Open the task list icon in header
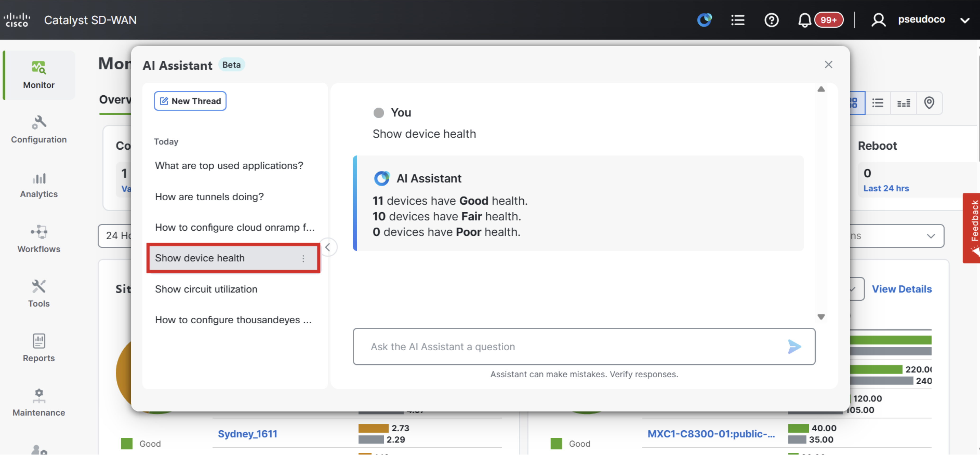980x455 pixels. (738, 20)
